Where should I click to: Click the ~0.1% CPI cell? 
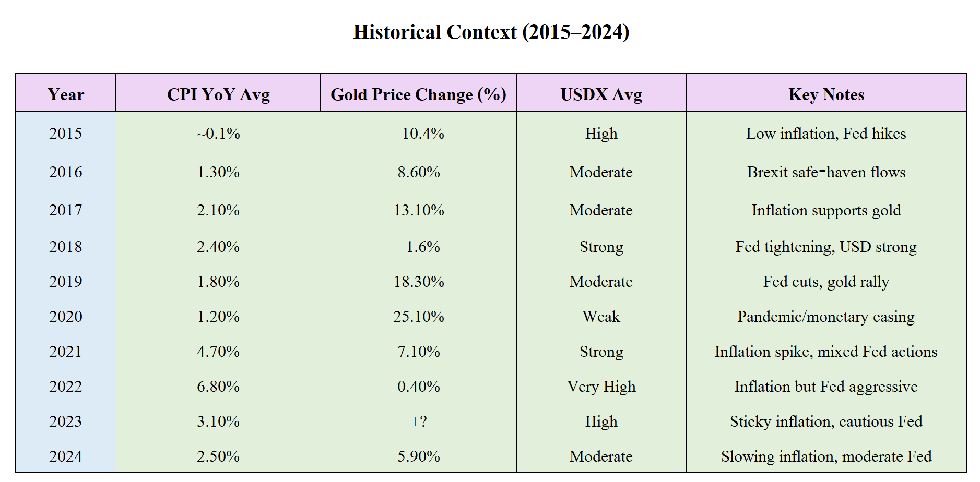218,133
